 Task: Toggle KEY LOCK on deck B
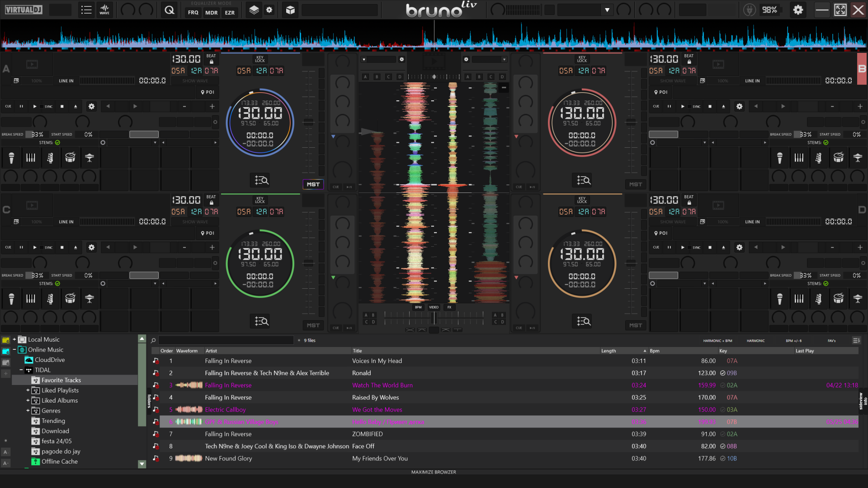(582, 59)
